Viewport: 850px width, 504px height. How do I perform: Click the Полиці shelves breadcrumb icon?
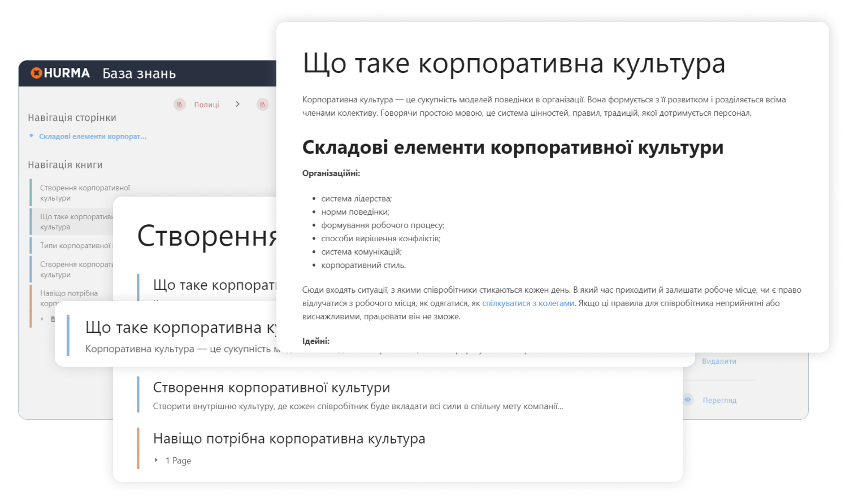(180, 105)
